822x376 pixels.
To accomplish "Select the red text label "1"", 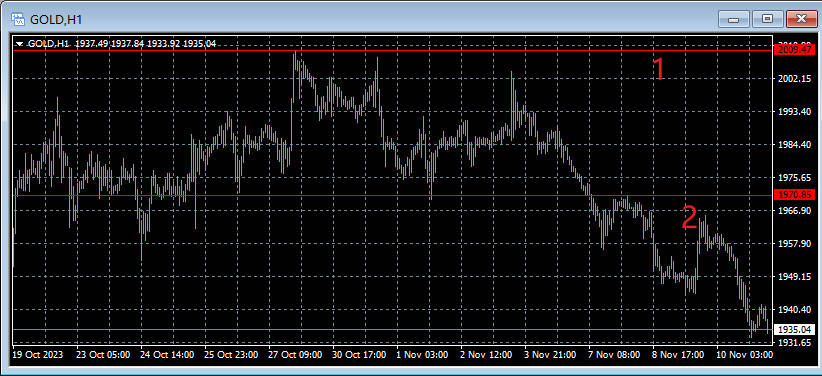I will [x=659, y=69].
